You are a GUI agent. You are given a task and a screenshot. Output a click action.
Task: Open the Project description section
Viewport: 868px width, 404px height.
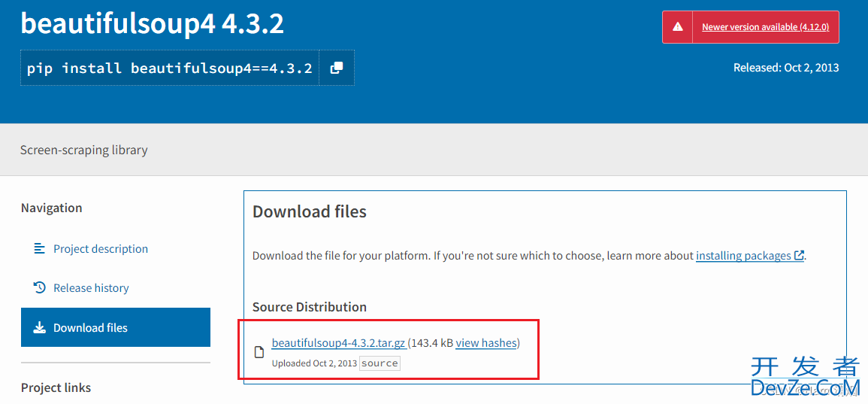click(x=100, y=249)
